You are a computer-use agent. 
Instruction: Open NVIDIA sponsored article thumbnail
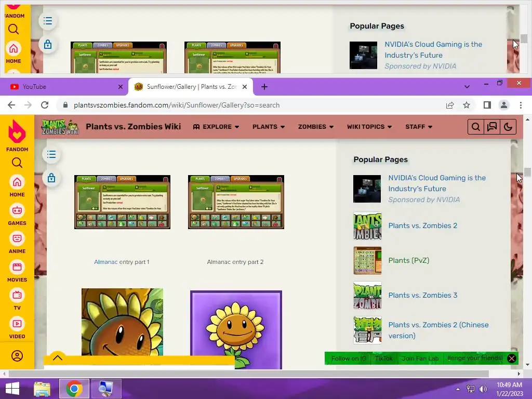pyautogui.click(x=367, y=189)
